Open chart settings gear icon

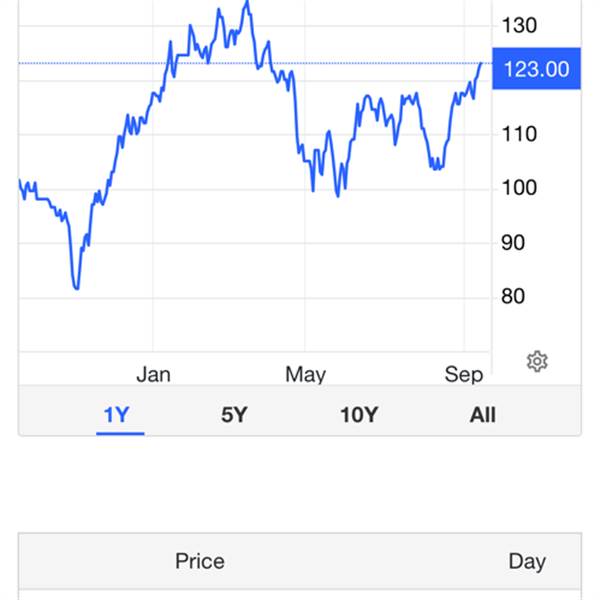pos(537,361)
